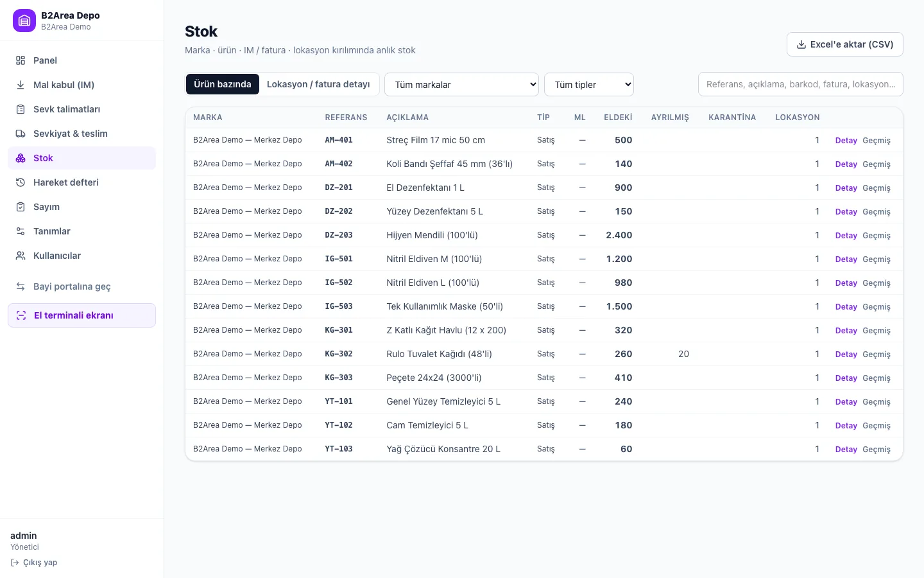This screenshot has height=578, width=924.
Task: Click admin user name in sidebar
Action: [24, 536]
